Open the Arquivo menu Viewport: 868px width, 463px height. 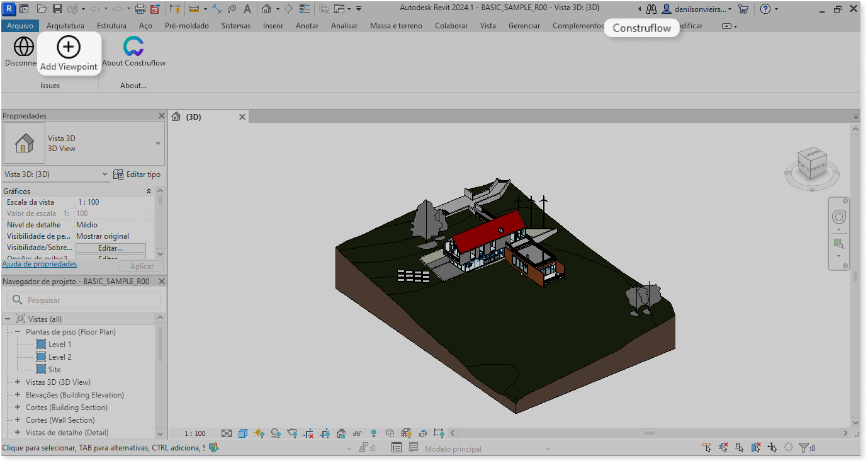point(21,26)
